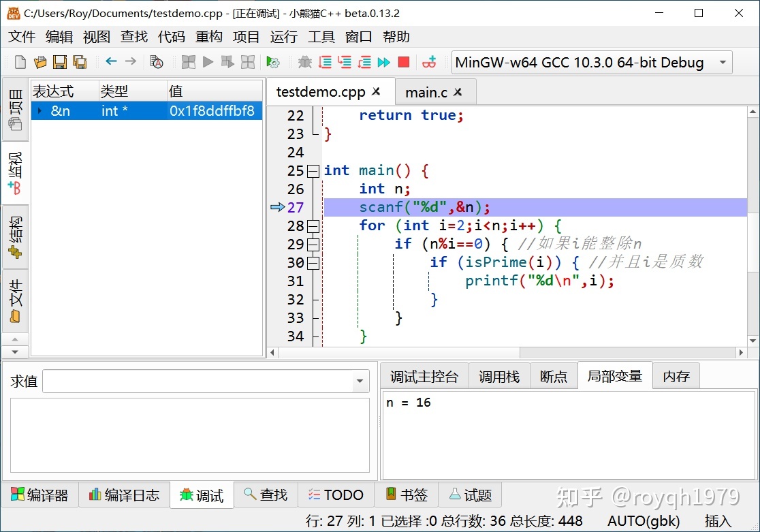Open the 文件 side panel tab
This screenshot has height=532, width=760.
point(15,300)
